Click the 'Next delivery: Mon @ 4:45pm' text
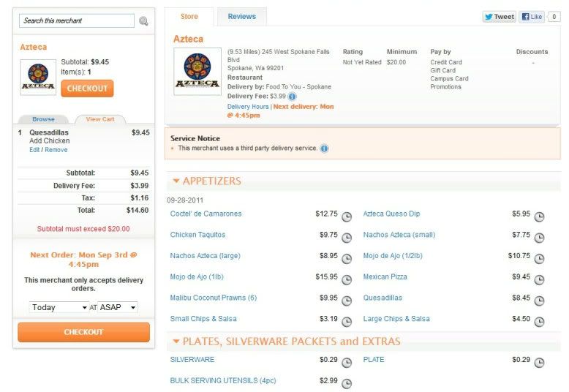The height and width of the screenshot is (392, 569). [281, 111]
